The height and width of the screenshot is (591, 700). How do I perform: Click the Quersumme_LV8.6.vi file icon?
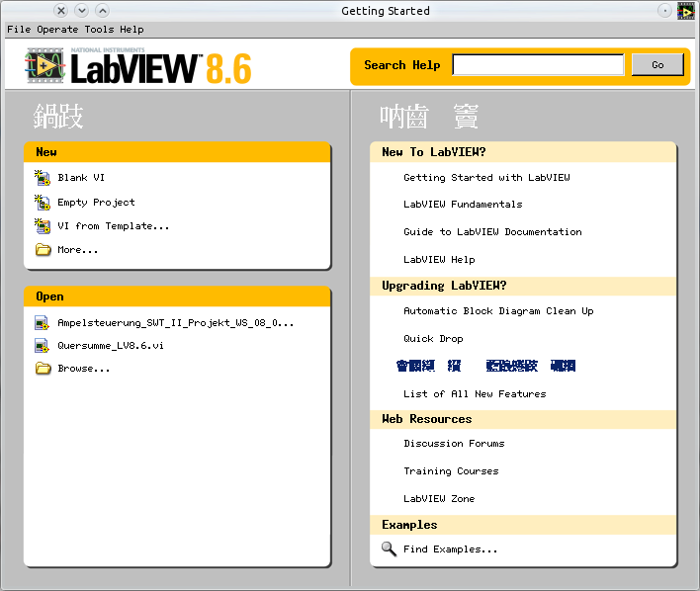click(42, 346)
